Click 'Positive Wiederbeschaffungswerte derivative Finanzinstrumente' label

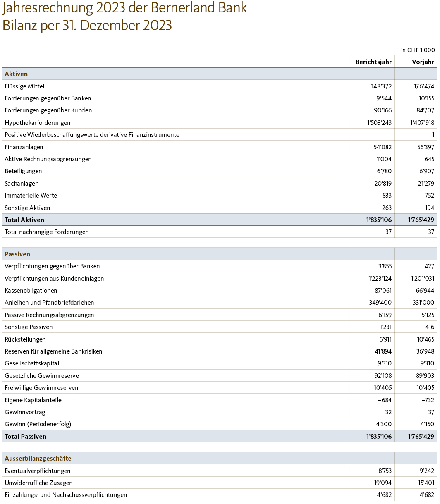92,135
